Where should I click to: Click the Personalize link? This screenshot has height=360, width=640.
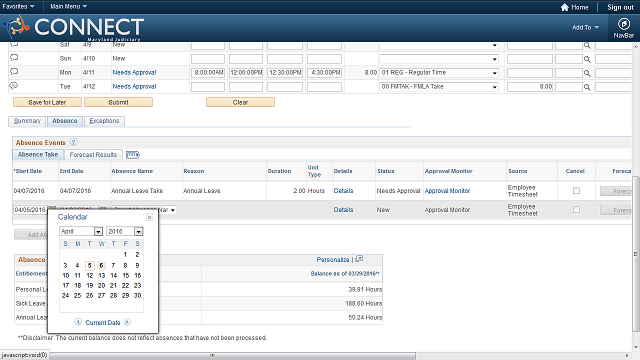(x=333, y=260)
